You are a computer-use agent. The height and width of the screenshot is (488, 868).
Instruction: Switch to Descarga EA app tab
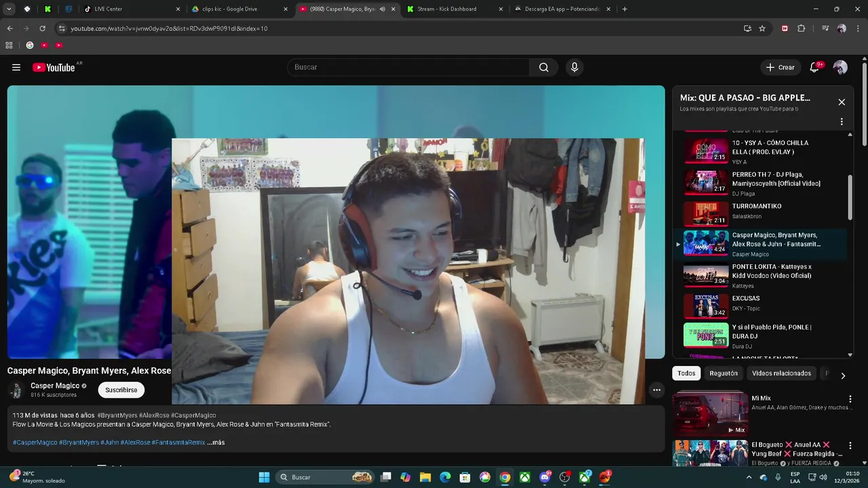point(561,9)
